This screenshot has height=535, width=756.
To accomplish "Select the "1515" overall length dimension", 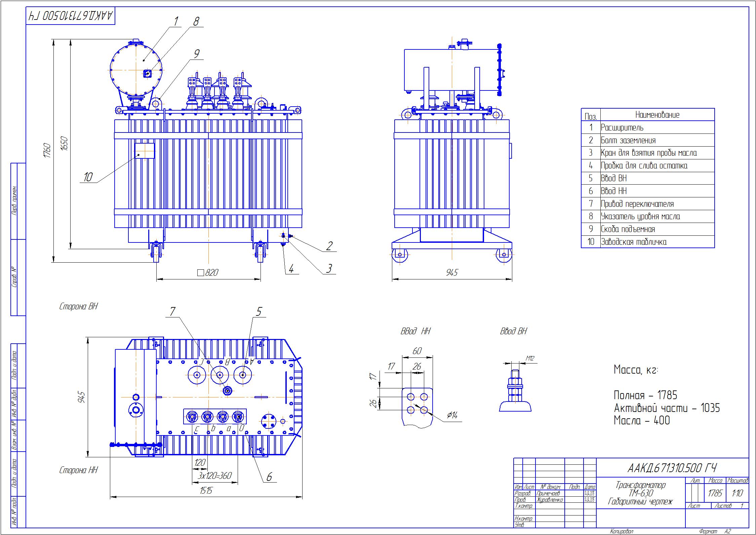I will click(206, 491).
